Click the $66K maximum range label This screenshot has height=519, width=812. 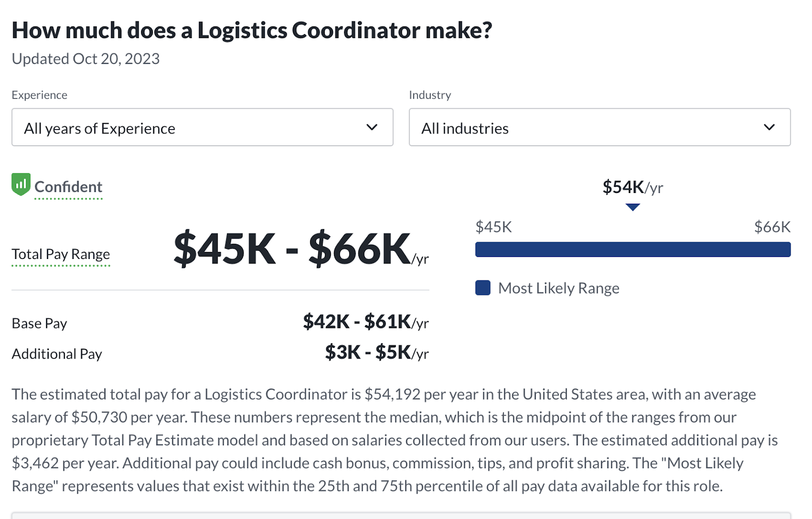tap(772, 227)
